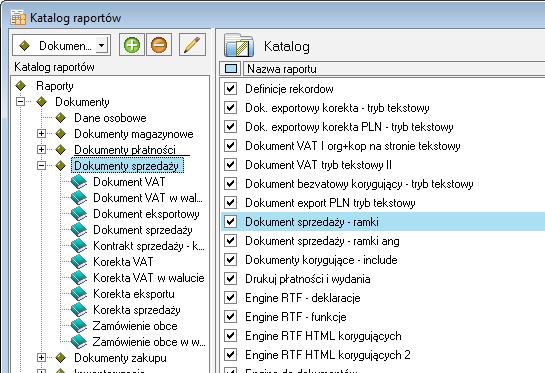The width and height of the screenshot is (545, 373).
Task: Click the green plus add button
Action: tap(132, 45)
